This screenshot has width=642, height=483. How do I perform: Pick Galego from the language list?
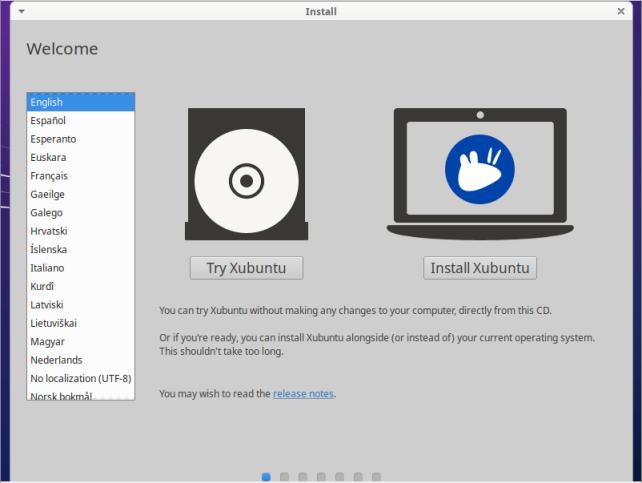81,213
